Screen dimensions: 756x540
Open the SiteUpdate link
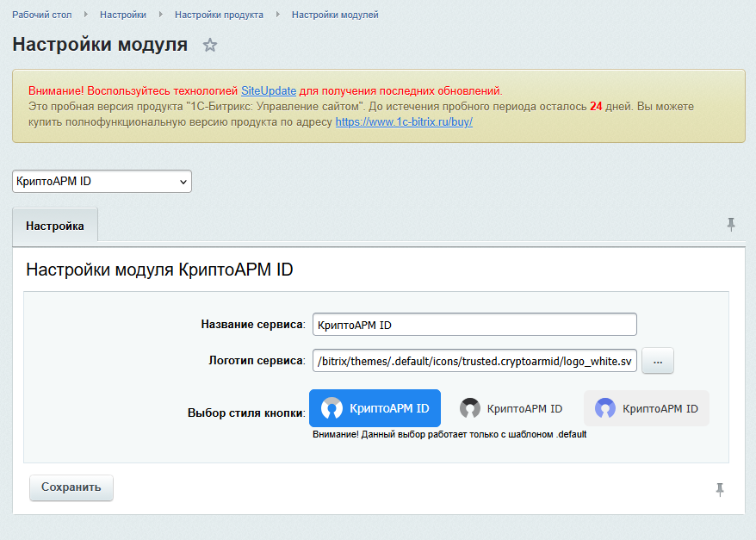tap(269, 90)
